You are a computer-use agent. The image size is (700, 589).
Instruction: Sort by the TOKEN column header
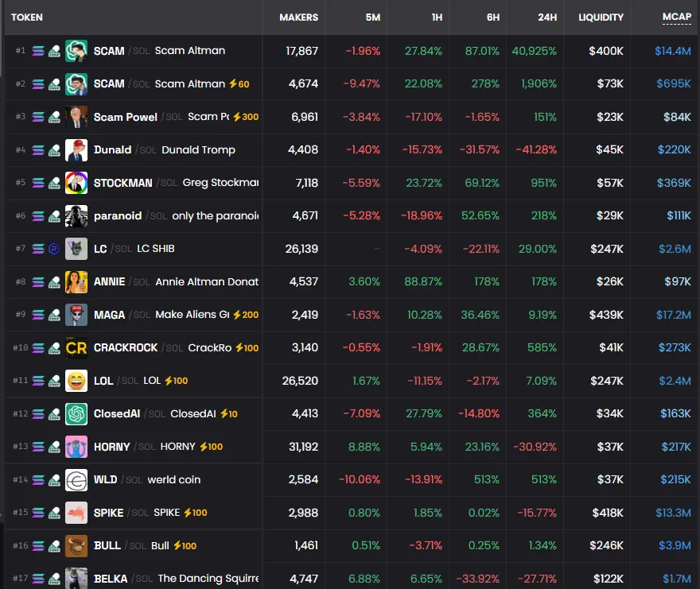point(27,17)
